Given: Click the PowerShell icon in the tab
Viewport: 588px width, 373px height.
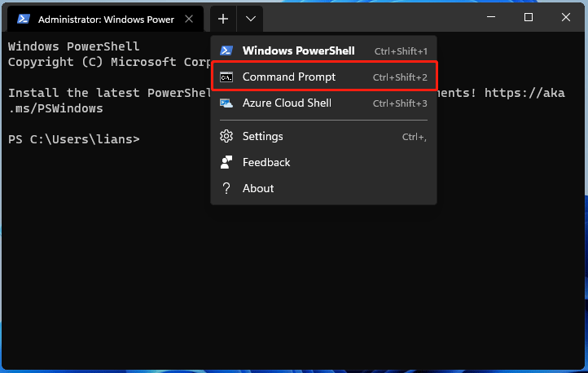Looking at the screenshot, I should point(24,18).
